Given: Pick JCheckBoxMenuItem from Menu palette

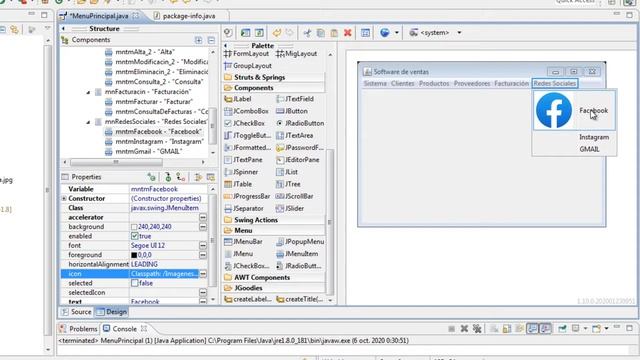Looking at the screenshot, I should (247, 266).
